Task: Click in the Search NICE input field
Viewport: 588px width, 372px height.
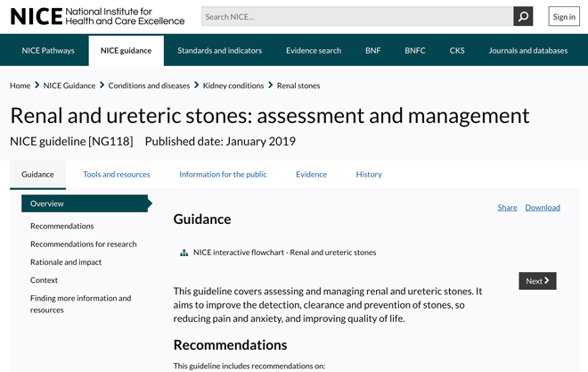Action: (357, 17)
